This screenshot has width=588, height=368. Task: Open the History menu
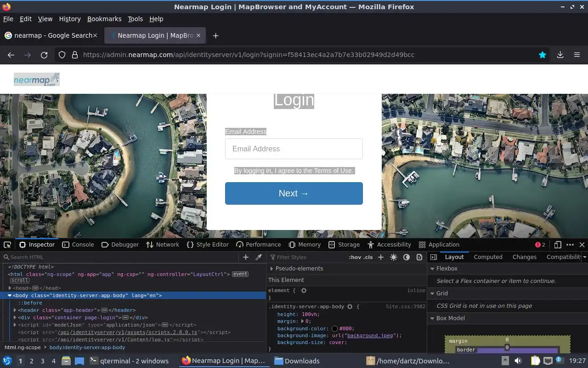pos(70,19)
